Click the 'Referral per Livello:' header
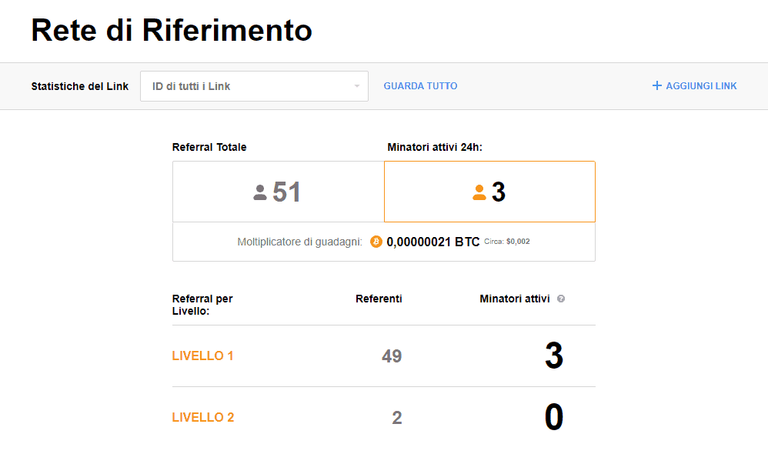 [x=202, y=305]
